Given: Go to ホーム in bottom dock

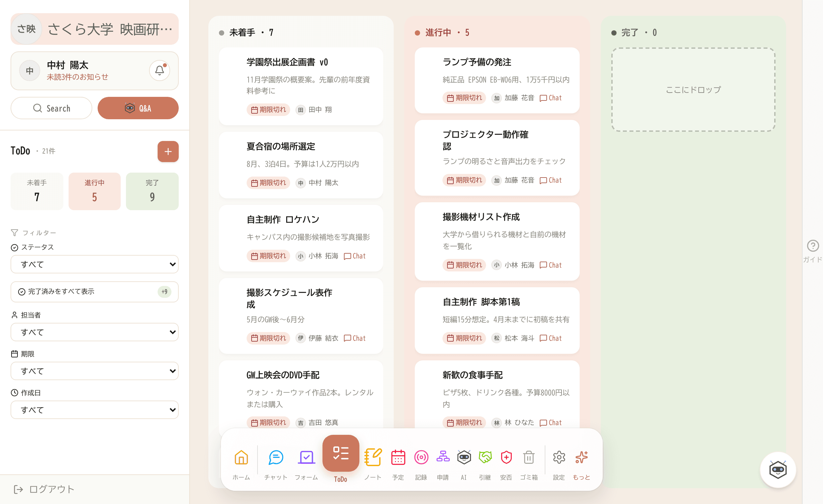Looking at the screenshot, I should 241,464.
